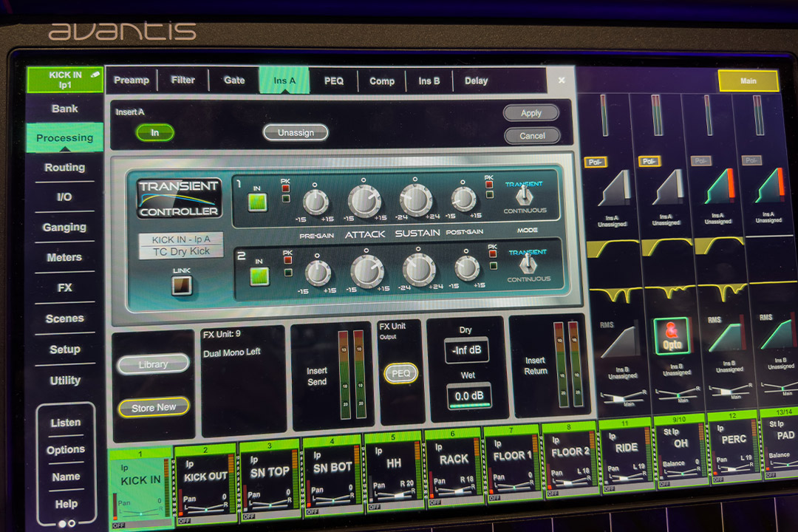Flip channel 2 Transient/Continuous mode switch
The height and width of the screenshot is (532, 798).
point(528,265)
